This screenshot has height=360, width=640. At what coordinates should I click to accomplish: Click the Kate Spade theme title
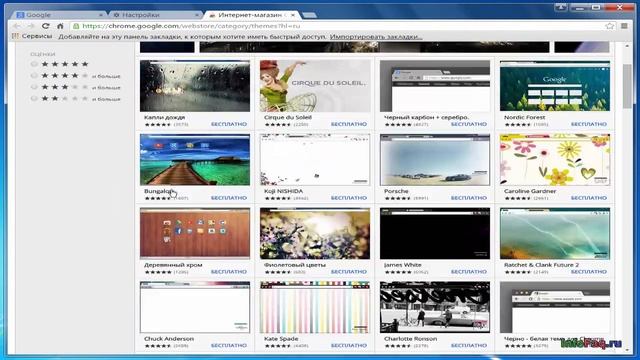tap(281, 339)
